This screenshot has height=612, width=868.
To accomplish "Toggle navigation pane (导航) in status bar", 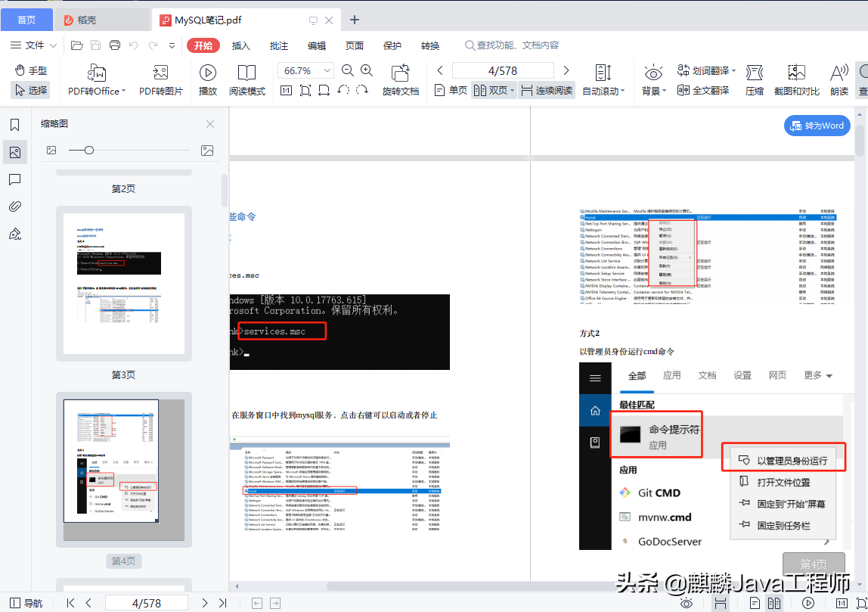I will click(x=26, y=603).
